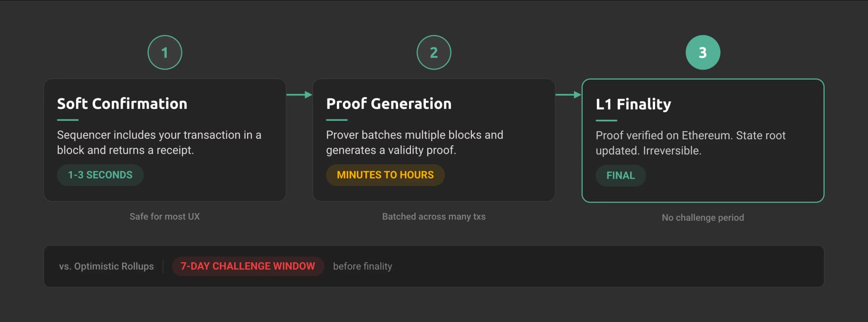Select the Soft Confirmation heading
This screenshot has width=868, height=322.
pos(122,104)
